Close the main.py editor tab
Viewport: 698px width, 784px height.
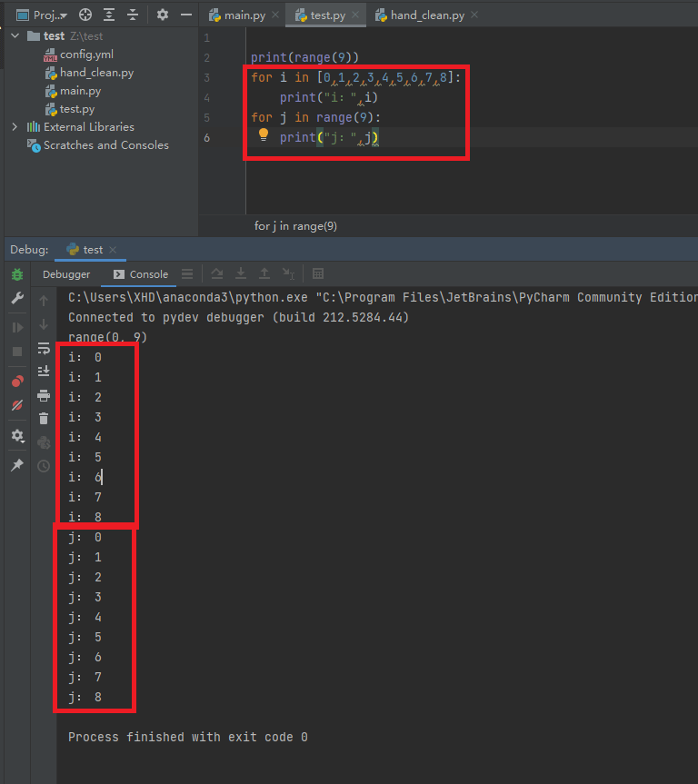[x=275, y=15]
